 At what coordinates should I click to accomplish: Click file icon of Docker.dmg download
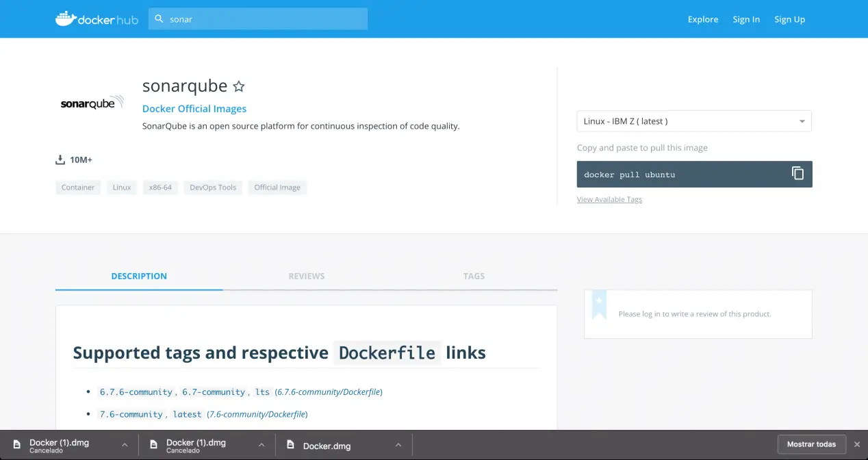coord(291,445)
